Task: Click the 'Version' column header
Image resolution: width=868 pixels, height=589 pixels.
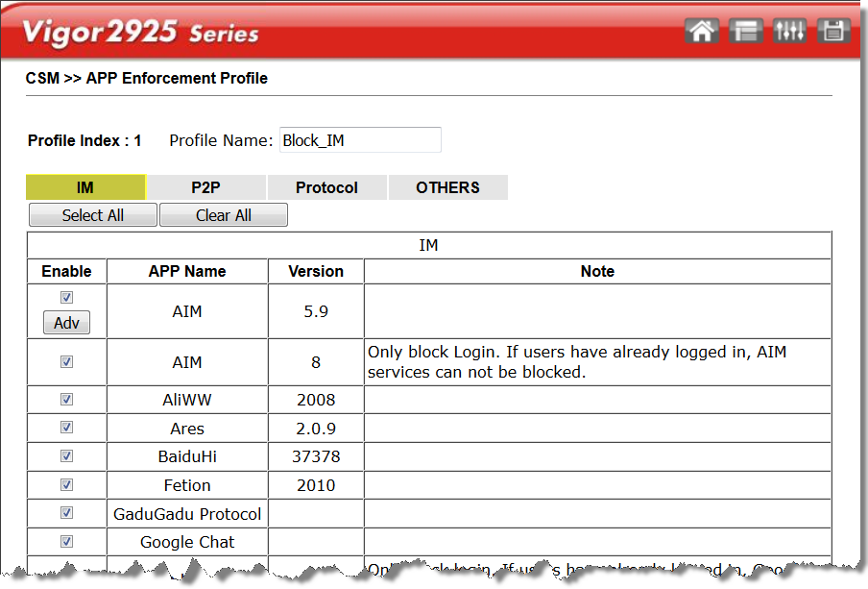Action: 316,271
